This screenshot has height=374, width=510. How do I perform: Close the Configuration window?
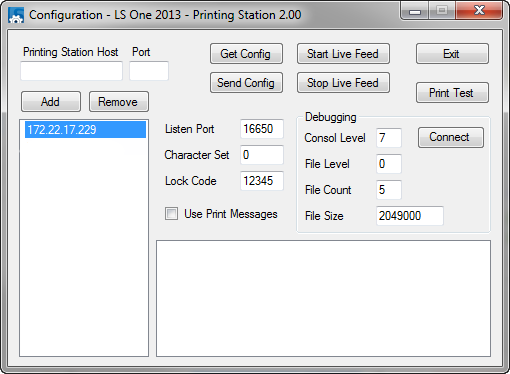coord(479,11)
